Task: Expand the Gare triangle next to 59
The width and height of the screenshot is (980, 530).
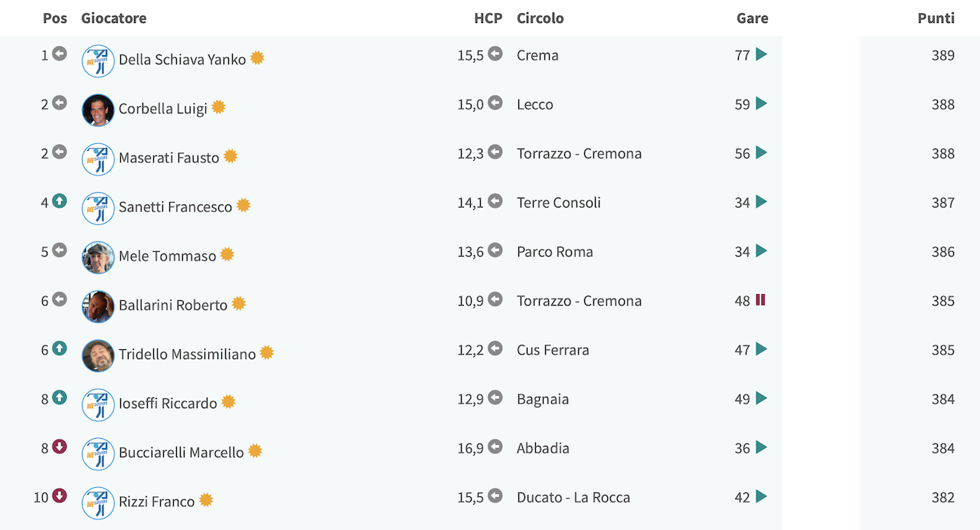Action: click(761, 103)
